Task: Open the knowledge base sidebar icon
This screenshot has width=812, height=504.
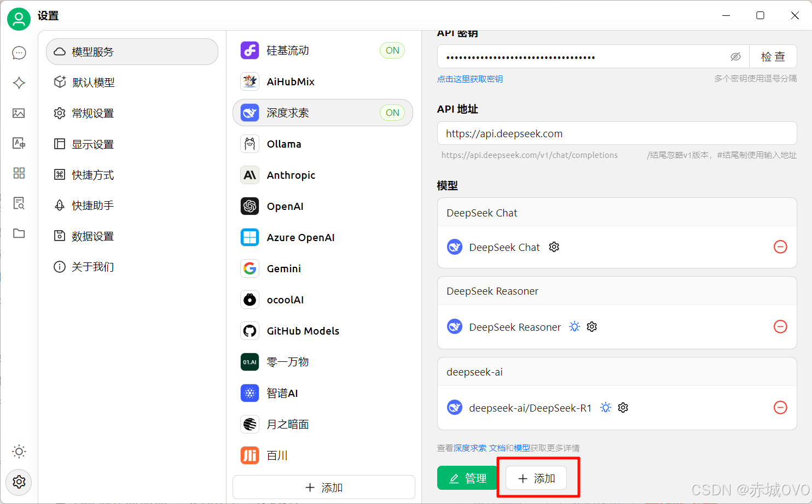Action: (x=19, y=203)
